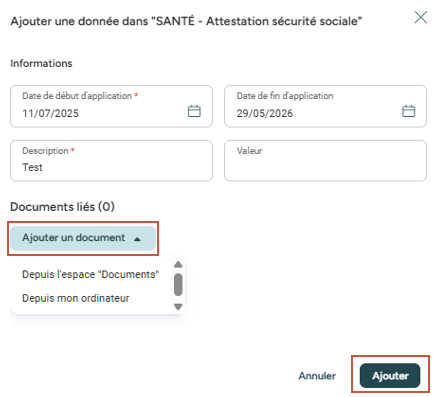Choose Depuis l'espace "Documents" option
This screenshot has height=397, width=441.
tap(90, 274)
